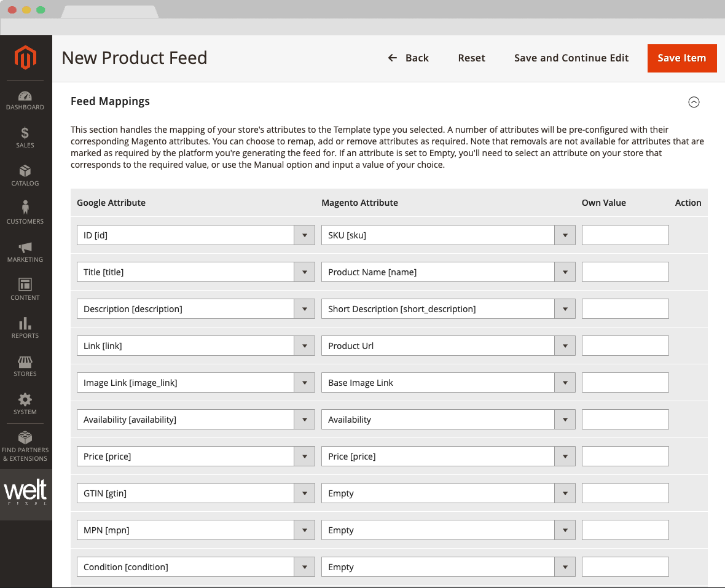Go Back using the arrow button

click(x=409, y=58)
